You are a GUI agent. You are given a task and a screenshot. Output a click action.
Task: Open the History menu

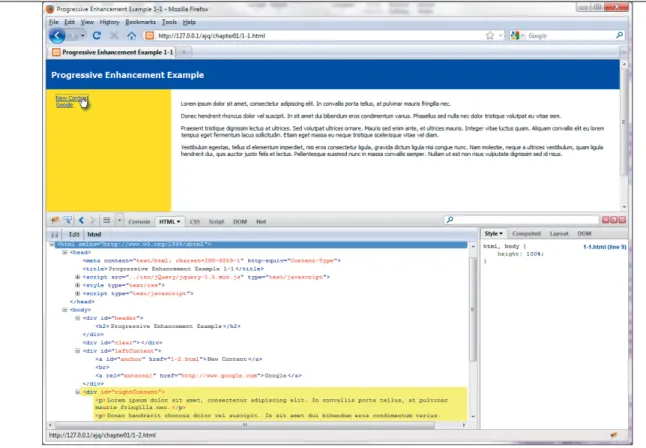click(x=109, y=22)
